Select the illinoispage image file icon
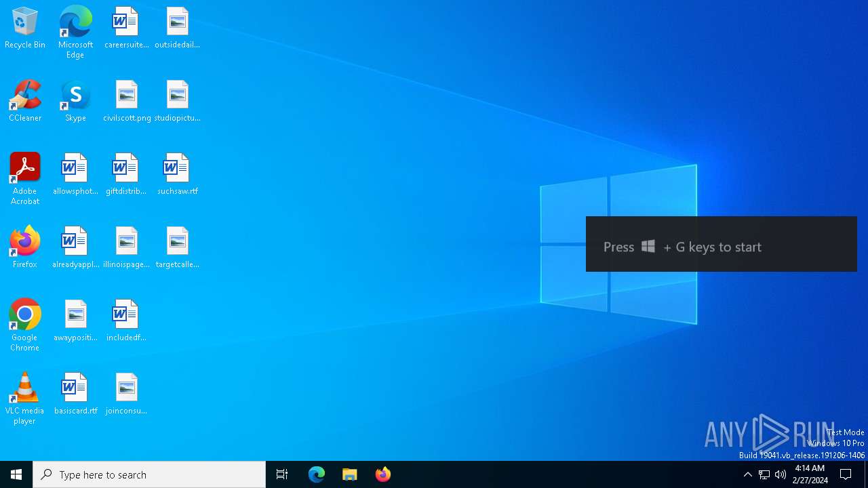868x488 pixels. [126, 248]
